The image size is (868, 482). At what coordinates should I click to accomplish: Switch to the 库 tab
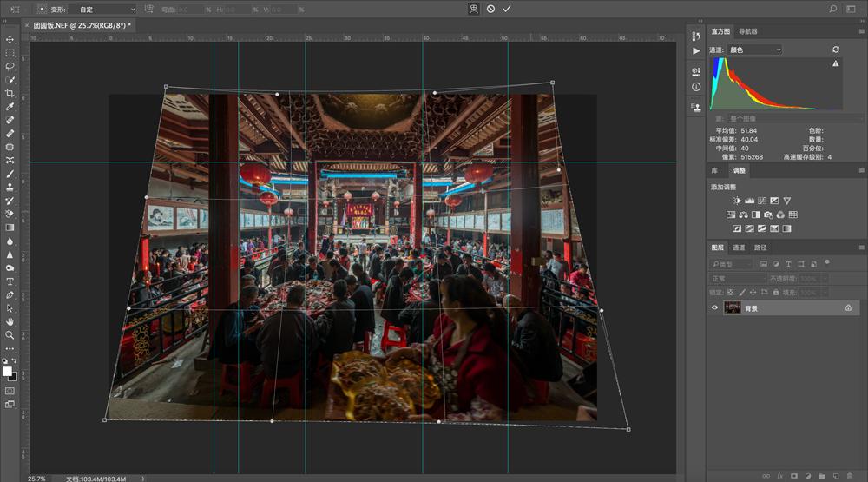pos(714,170)
